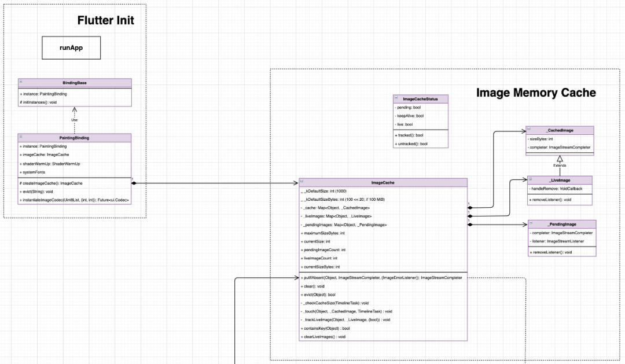This screenshot has width=625, height=364.
Task: Select '- pending: bool' in ImageCacheStatus
Action: point(421,108)
